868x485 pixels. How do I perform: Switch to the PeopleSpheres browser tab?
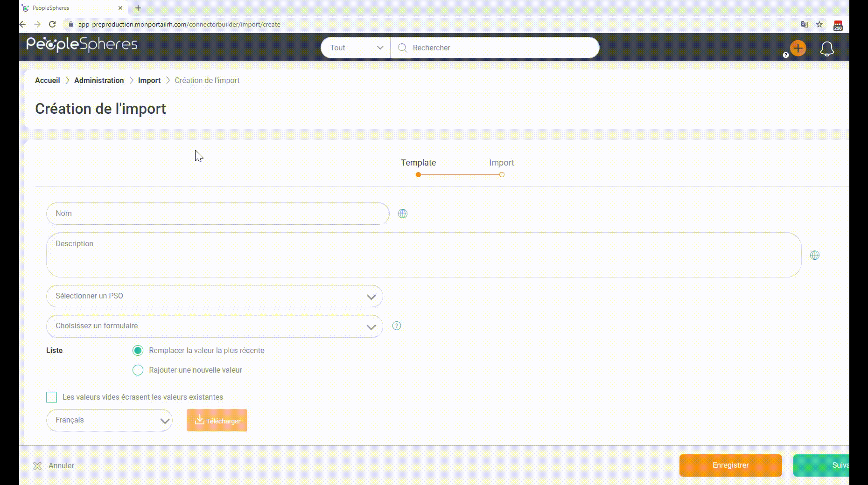(73, 8)
